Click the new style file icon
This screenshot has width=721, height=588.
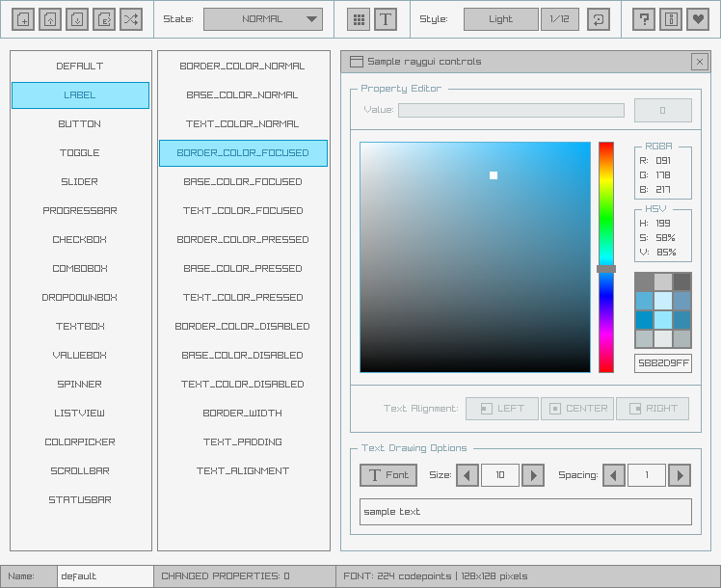tap(23, 19)
